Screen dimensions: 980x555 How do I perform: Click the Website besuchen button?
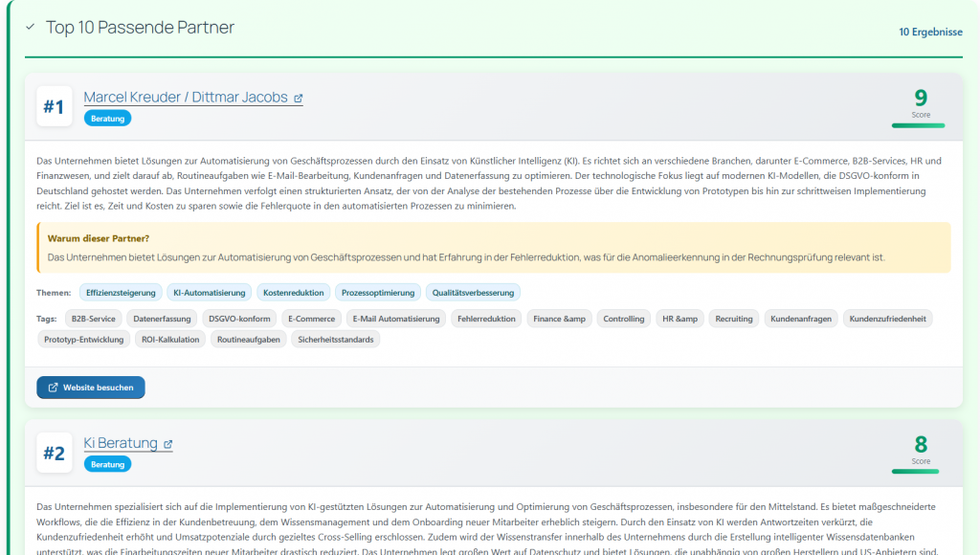(91, 388)
